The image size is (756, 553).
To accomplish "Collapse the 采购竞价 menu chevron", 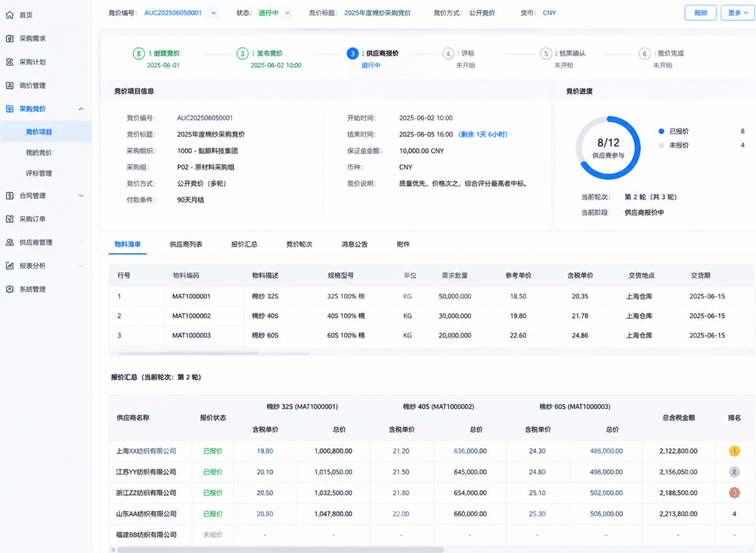I will click(x=81, y=109).
